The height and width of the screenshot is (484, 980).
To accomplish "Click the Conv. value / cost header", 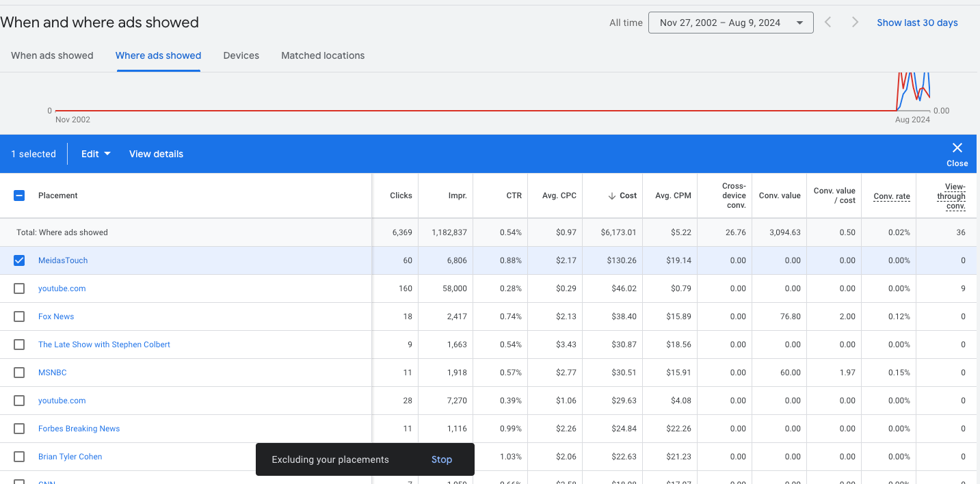I will [834, 196].
